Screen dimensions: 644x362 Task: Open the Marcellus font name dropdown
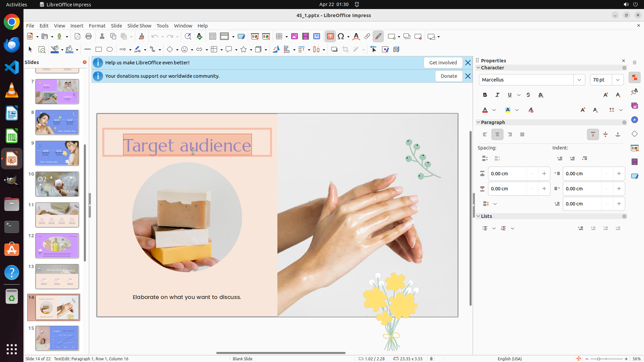pos(579,80)
